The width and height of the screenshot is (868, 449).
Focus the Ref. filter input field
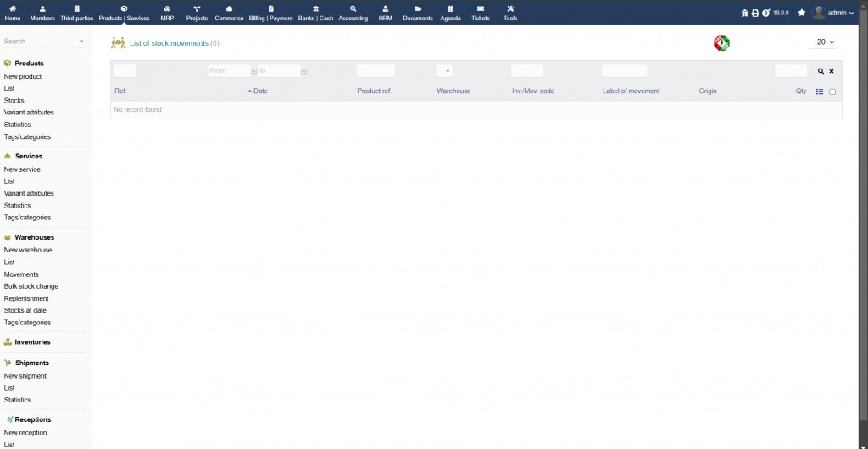coord(125,71)
